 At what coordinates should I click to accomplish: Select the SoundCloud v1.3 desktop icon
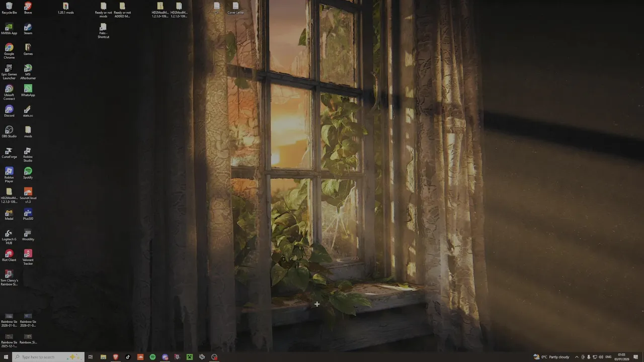point(28,196)
